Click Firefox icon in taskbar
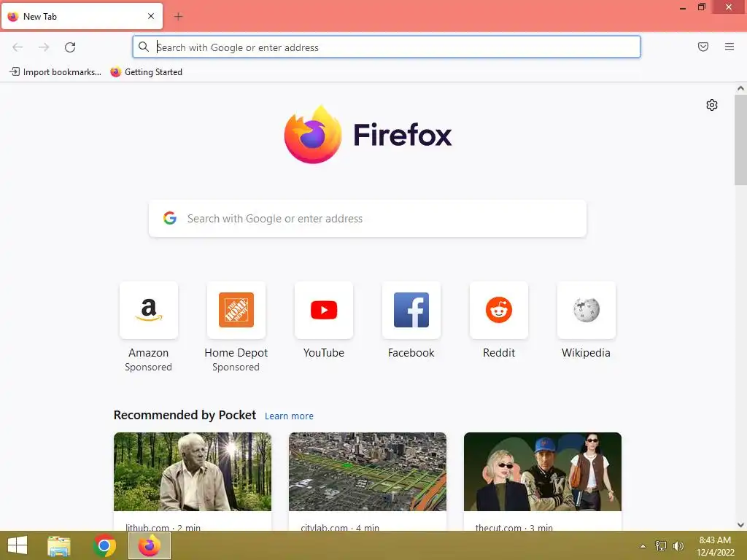 (x=150, y=545)
